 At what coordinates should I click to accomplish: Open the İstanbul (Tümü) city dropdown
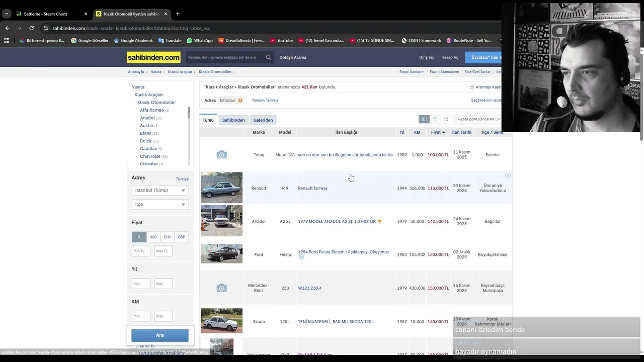click(x=160, y=190)
